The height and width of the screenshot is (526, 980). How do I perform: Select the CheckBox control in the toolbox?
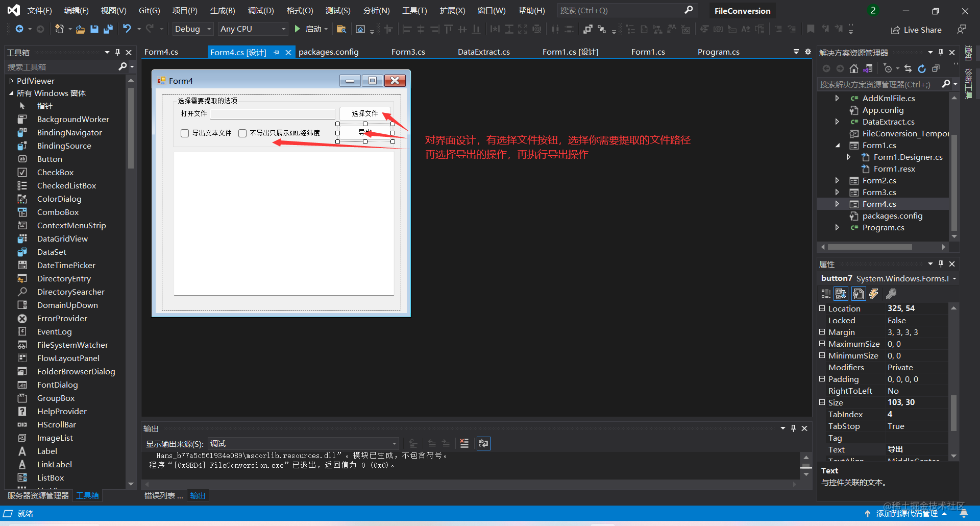(x=55, y=172)
